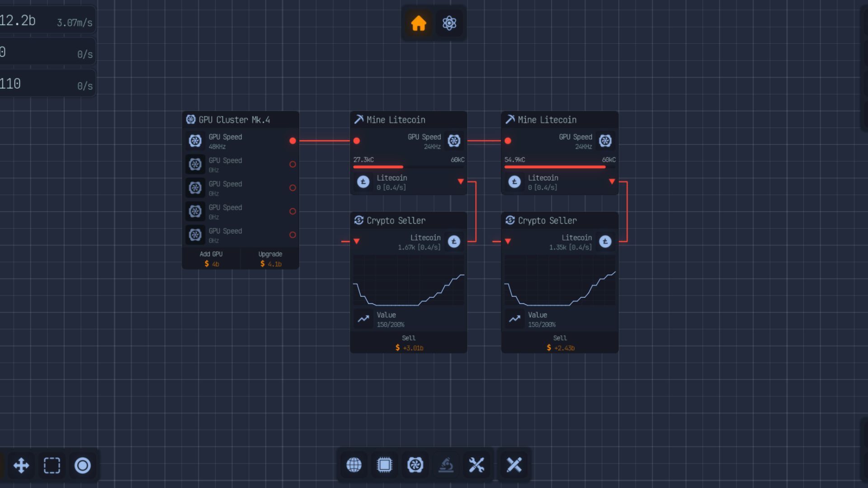This screenshot has height=488, width=868.
Task: Click the microscope research icon
Action: pos(446,465)
